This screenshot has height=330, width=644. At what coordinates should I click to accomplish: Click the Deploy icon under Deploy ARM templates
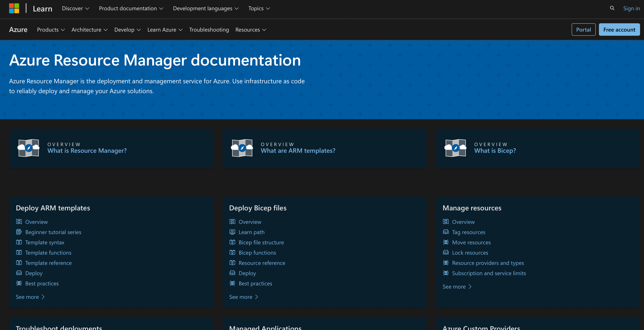coord(19,273)
